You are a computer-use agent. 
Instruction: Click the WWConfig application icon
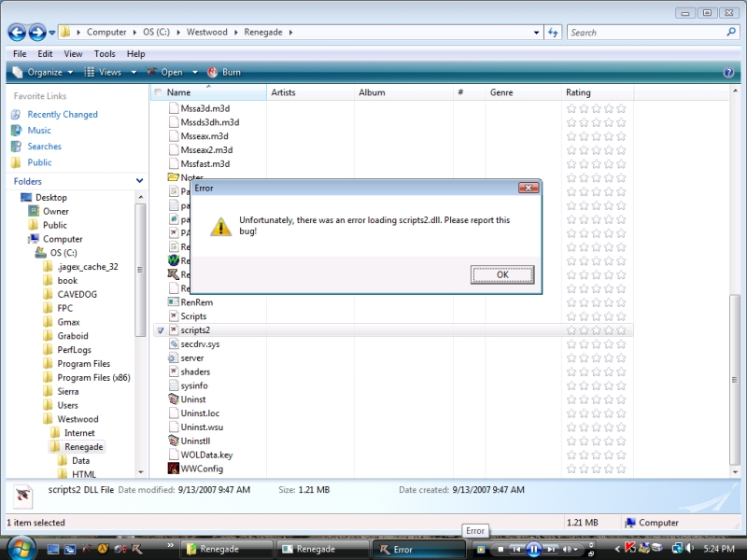173,469
